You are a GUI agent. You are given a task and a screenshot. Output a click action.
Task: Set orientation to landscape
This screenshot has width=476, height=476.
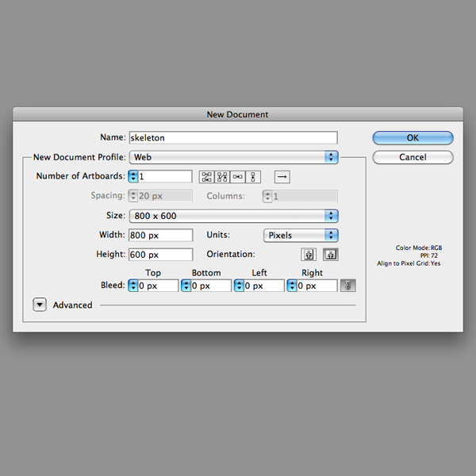pyautogui.click(x=330, y=255)
